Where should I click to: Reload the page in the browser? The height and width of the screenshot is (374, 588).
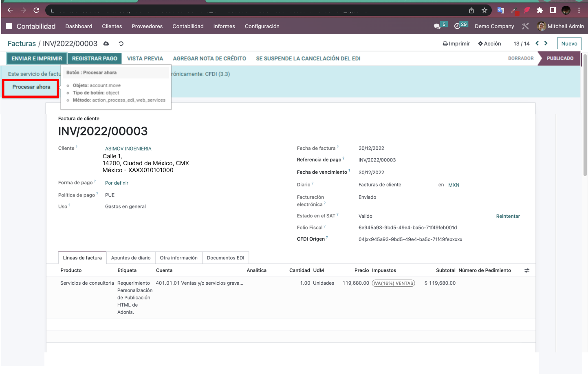(36, 10)
